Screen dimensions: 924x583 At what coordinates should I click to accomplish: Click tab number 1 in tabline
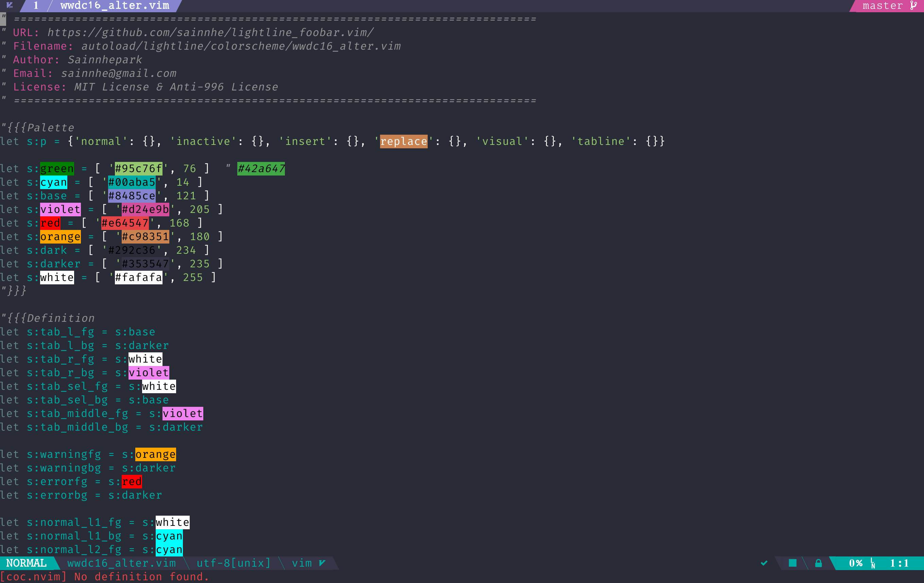click(36, 5)
